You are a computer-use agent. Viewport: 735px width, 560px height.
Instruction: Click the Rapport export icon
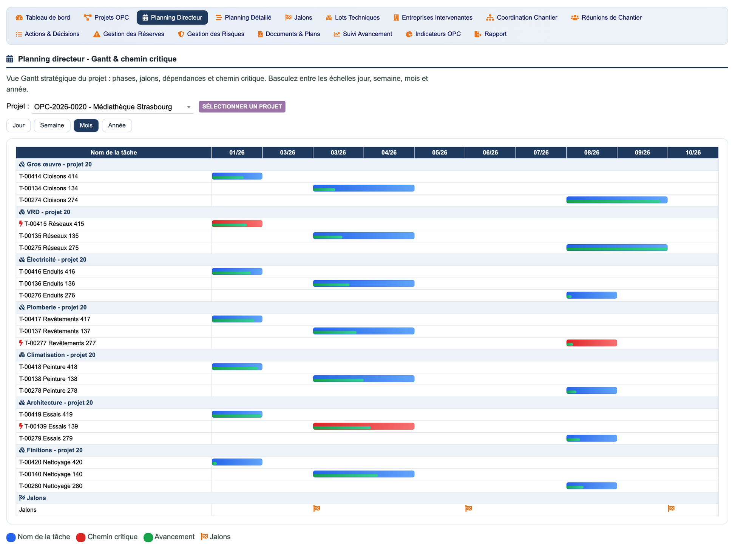pos(478,34)
